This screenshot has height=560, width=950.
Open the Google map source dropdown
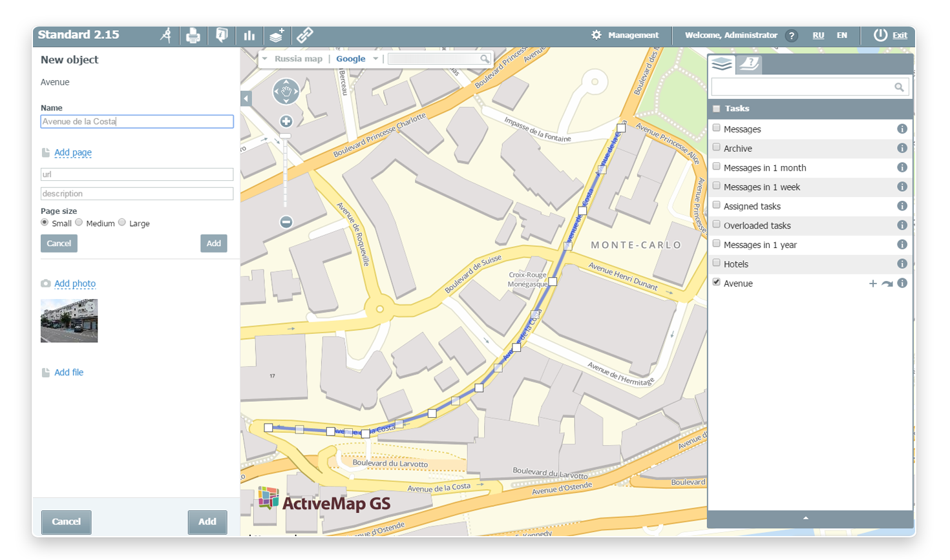click(375, 59)
